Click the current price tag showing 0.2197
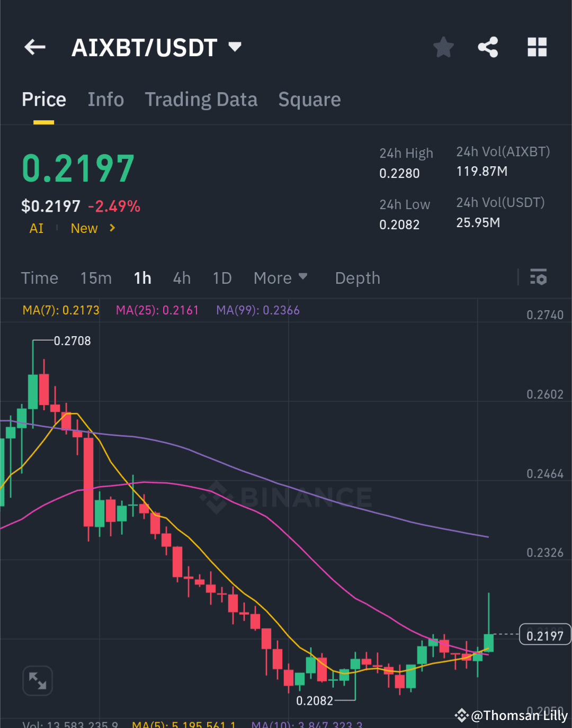The width and height of the screenshot is (572, 728). tap(544, 635)
